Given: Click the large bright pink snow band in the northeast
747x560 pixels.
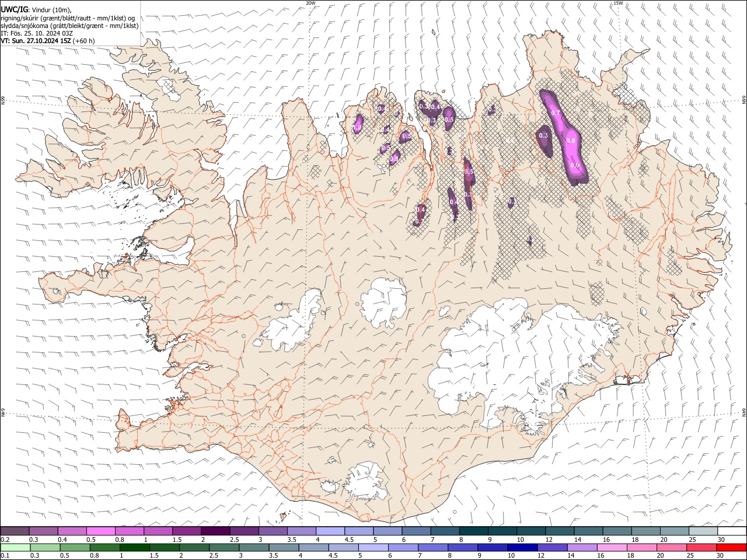Looking at the screenshot, I should point(565,138).
